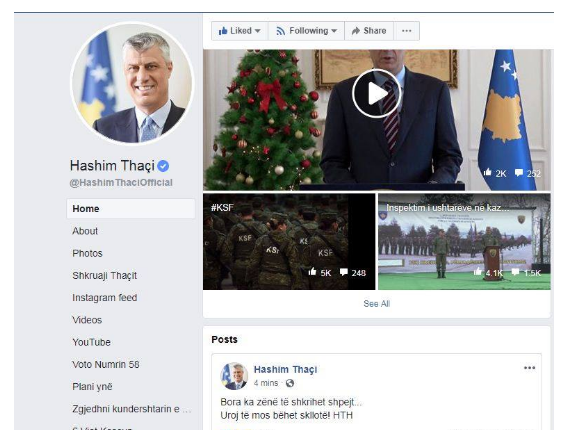Open the post options three-dots icon
Viewport: 561px width, 430px height.
click(530, 368)
